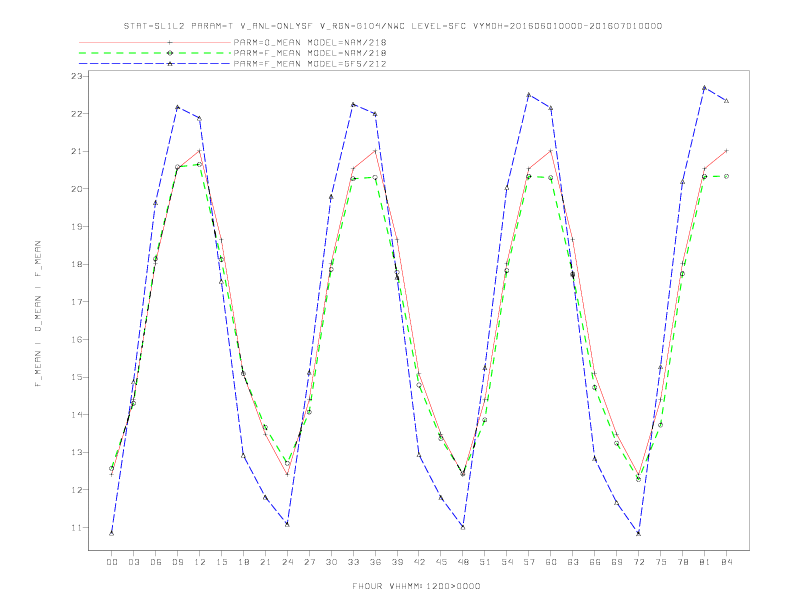Click the green dashed line sample in legend

coord(155,53)
